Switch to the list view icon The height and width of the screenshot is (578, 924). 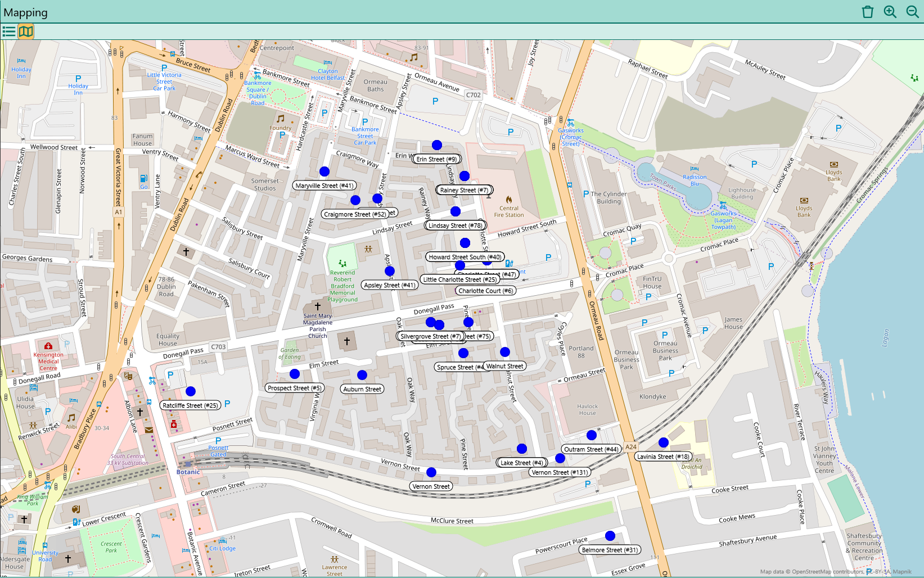point(9,31)
